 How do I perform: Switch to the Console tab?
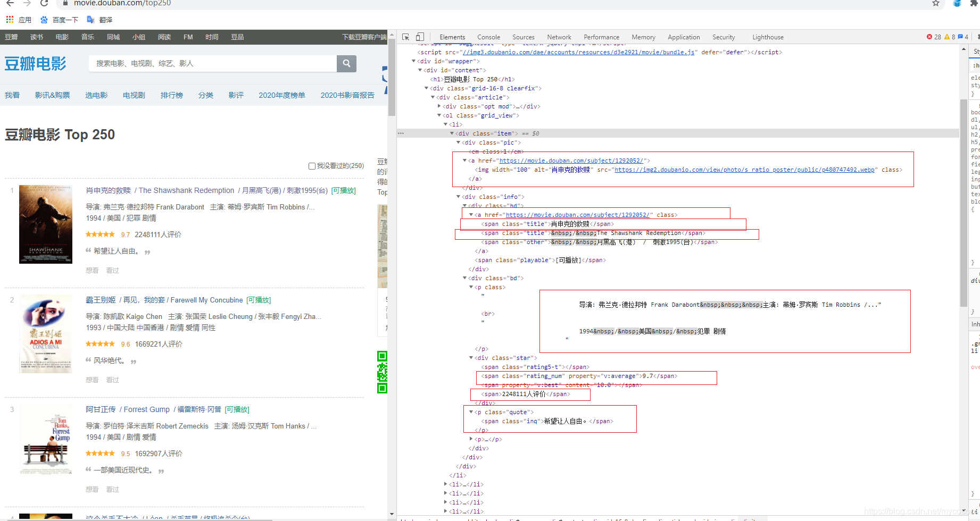pyautogui.click(x=488, y=37)
